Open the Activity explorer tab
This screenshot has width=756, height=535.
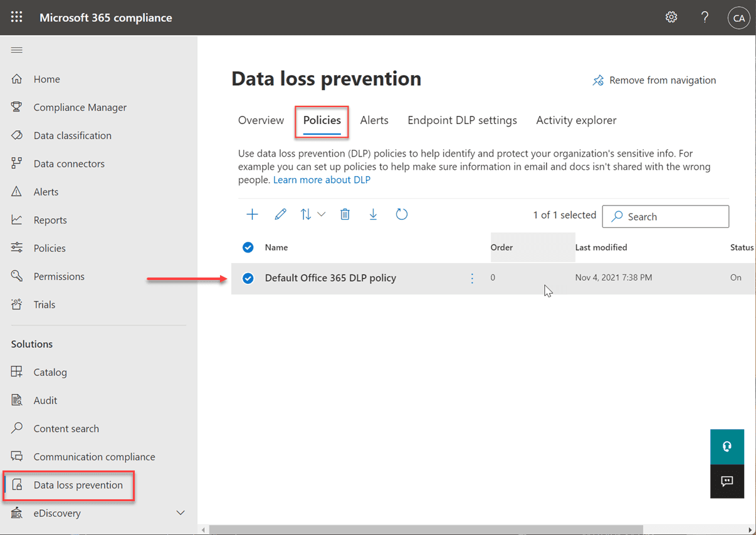(576, 120)
